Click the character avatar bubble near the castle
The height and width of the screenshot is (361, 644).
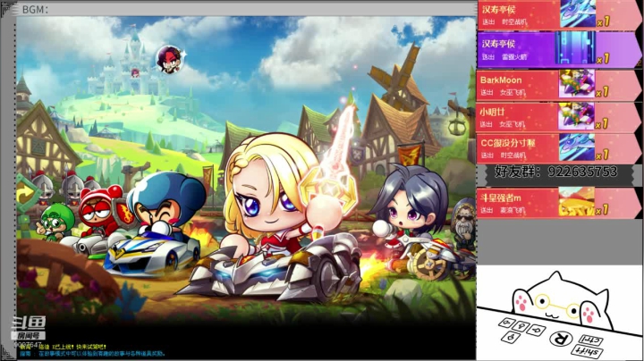coord(169,60)
